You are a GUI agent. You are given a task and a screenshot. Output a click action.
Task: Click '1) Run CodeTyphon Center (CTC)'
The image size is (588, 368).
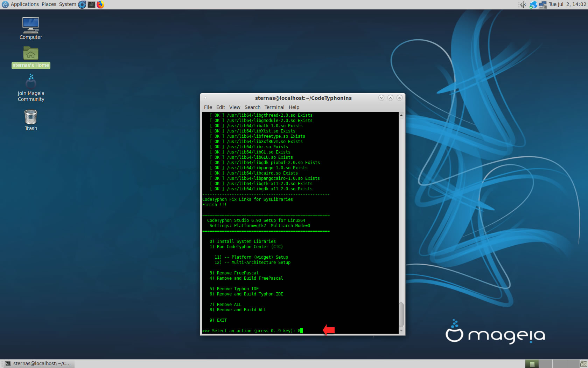pos(246,247)
